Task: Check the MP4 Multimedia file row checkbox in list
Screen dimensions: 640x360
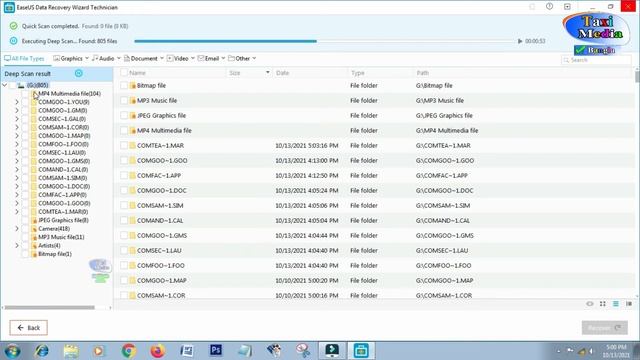Action: pos(124,131)
